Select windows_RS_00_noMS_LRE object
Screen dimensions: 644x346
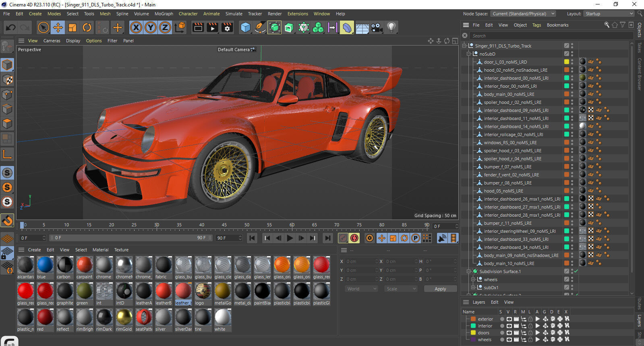click(x=510, y=143)
